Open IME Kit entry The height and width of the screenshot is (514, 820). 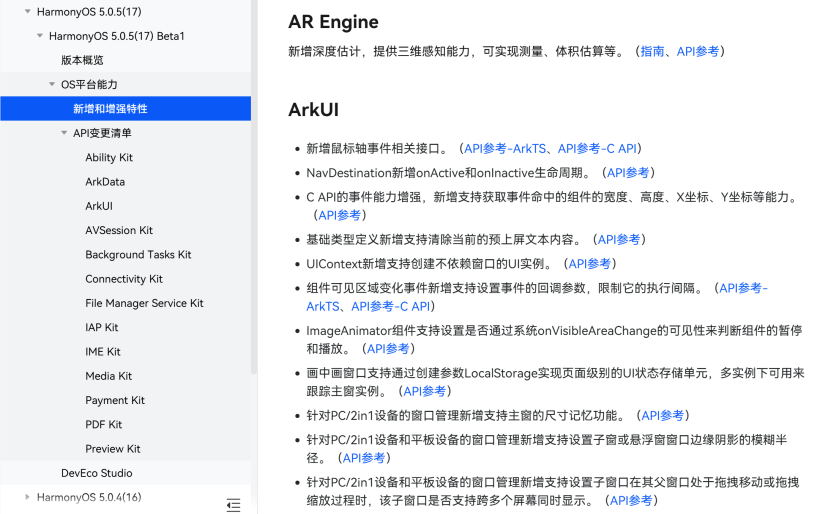[102, 351]
